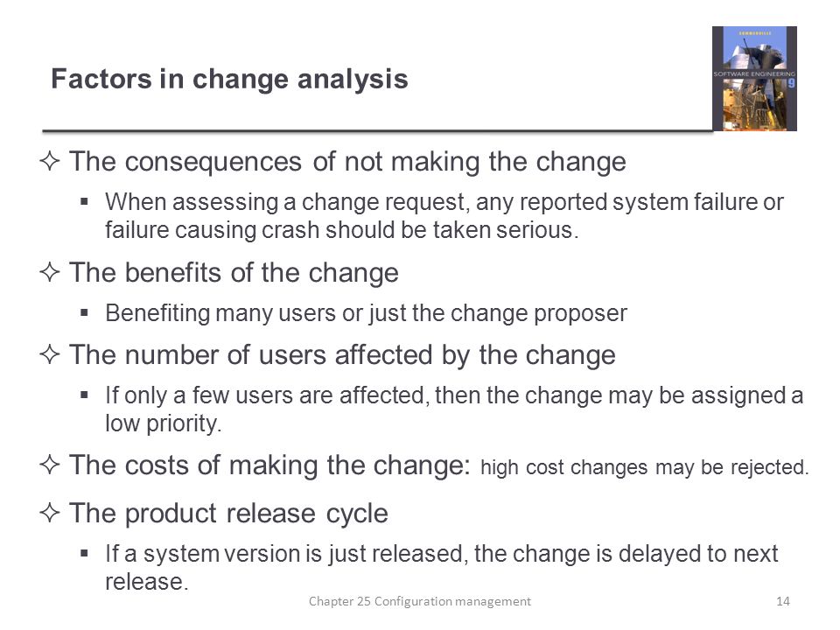The image size is (840, 630).
Task: Click square bullet before 'Benefiting many users'
Action: (84, 313)
